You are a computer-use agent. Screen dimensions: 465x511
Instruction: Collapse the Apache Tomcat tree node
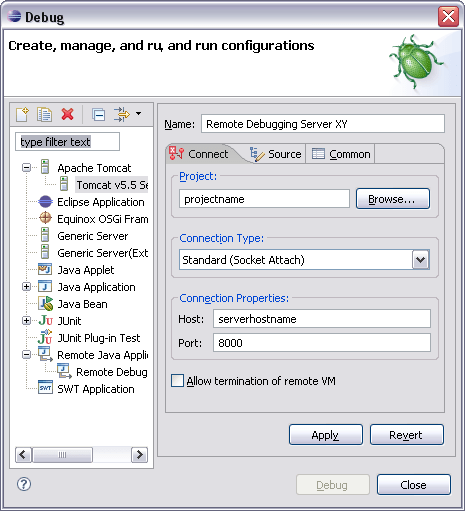point(26,167)
